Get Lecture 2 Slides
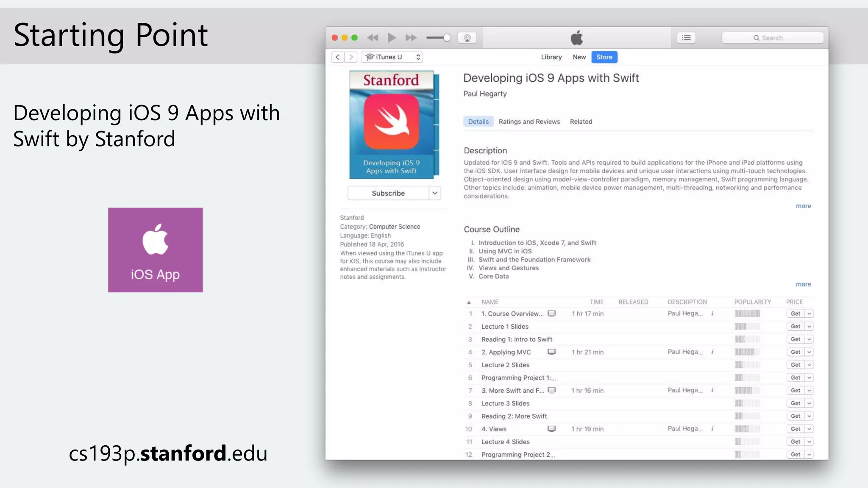 point(796,365)
